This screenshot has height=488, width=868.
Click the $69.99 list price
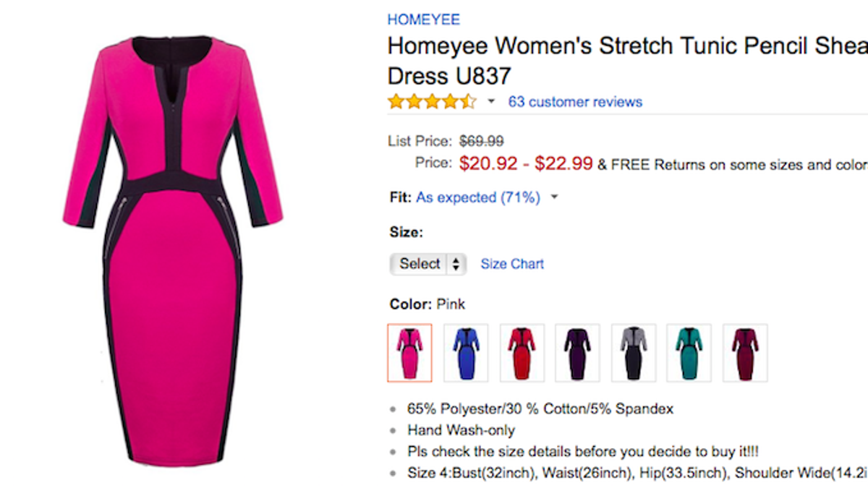click(482, 141)
